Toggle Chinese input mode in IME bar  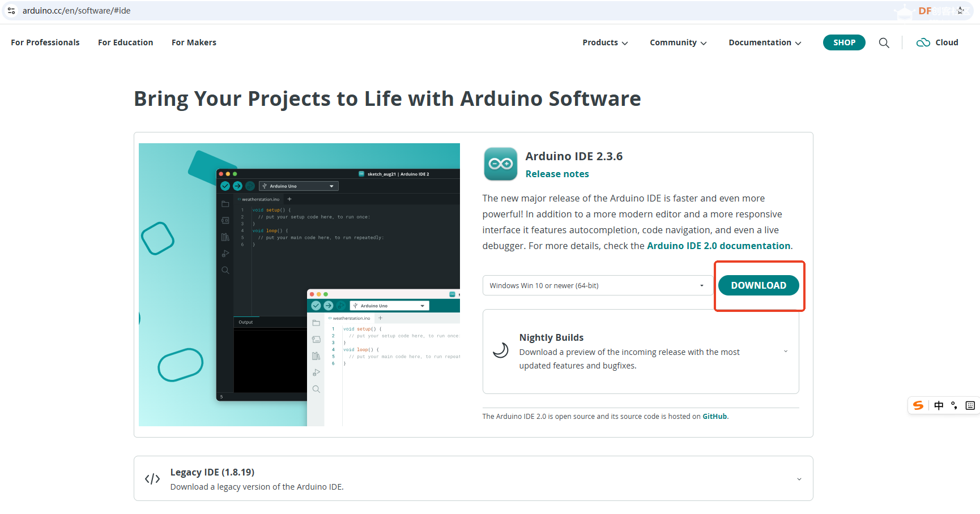[939, 405]
